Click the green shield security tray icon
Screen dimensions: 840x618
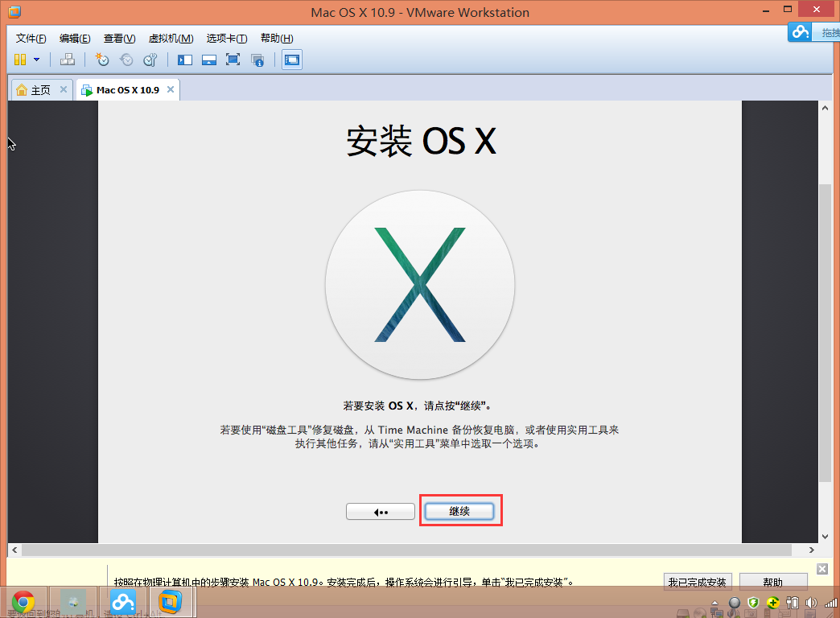pos(754,603)
